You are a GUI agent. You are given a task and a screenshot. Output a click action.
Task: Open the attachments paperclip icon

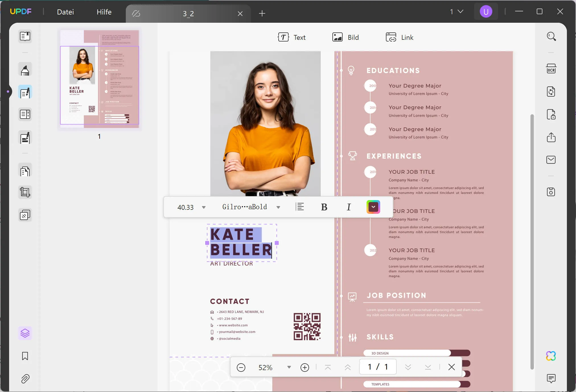(25, 379)
